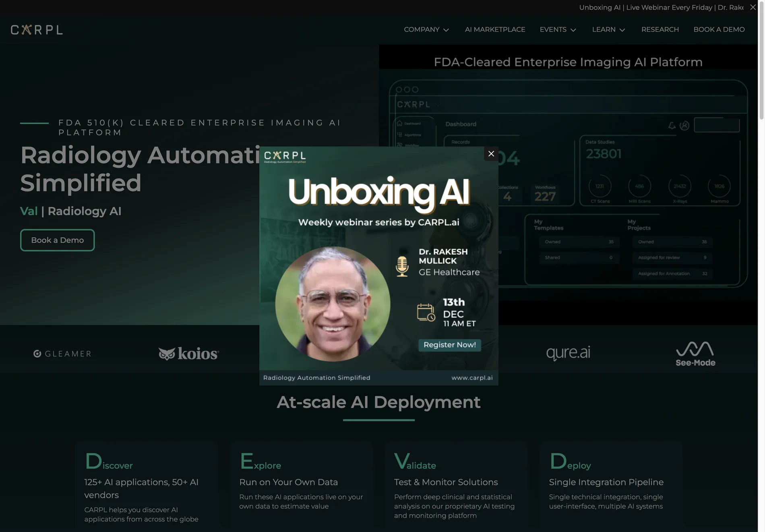Click the 'At-scale AI Deployment' heading

coord(378,402)
